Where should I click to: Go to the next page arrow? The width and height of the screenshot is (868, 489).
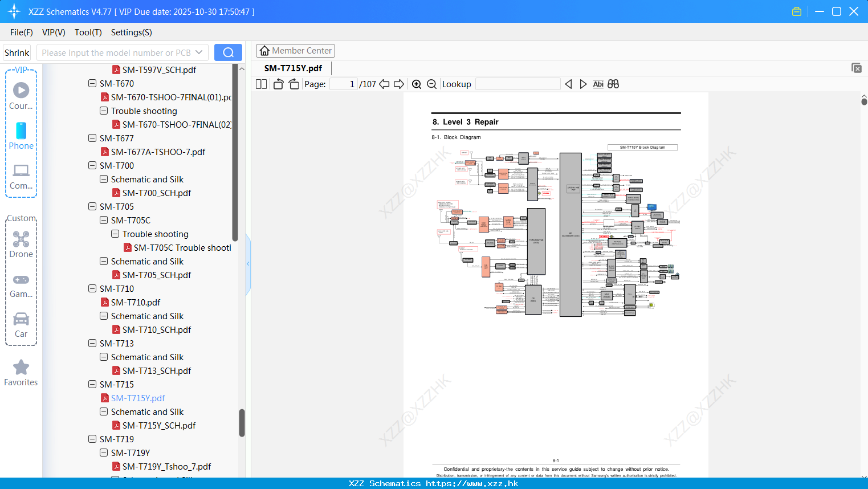pyautogui.click(x=399, y=84)
